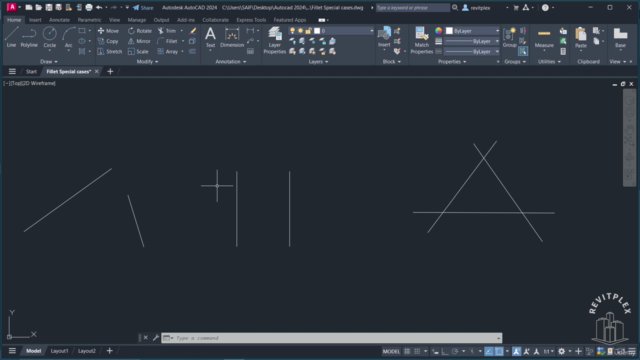Image resolution: width=640 pixels, height=360 pixels.
Task: Expand the Properties panel
Action: pyautogui.click(x=452, y=62)
